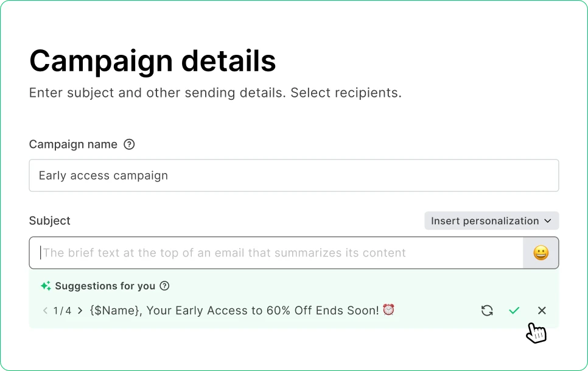Image resolution: width=588 pixels, height=371 pixels.
Task: Click the 1/4 suggestion counter
Action: 62,311
